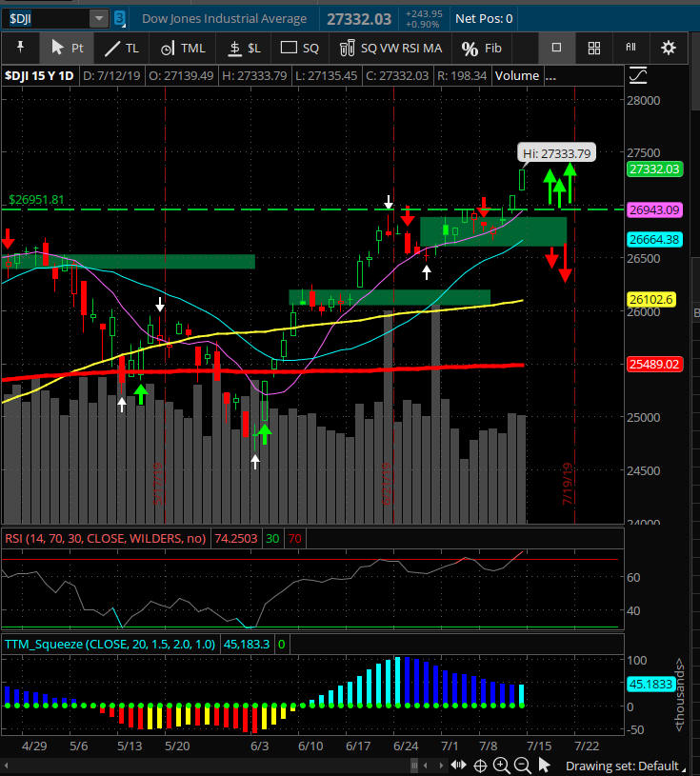Select the Pt pointer tool

(68, 48)
